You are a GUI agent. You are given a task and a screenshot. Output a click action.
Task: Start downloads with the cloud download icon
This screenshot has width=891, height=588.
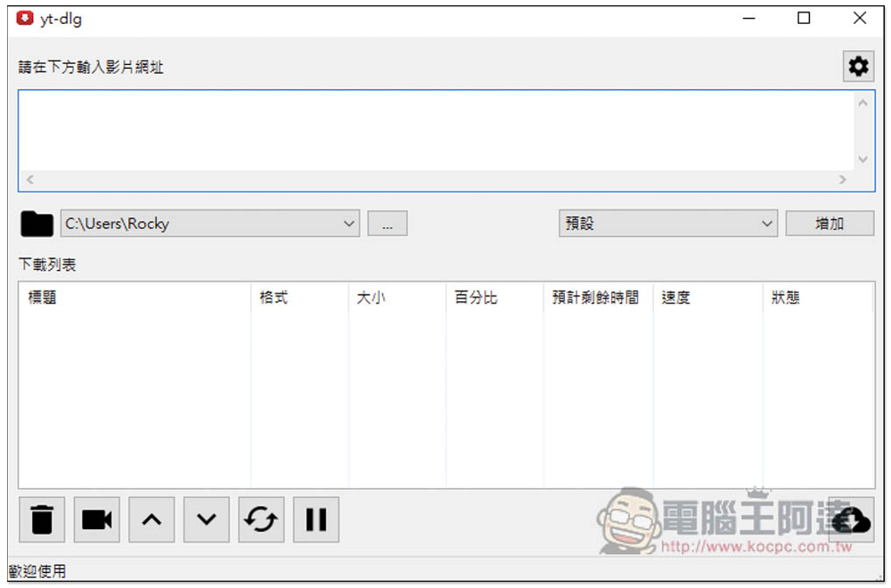click(x=851, y=519)
